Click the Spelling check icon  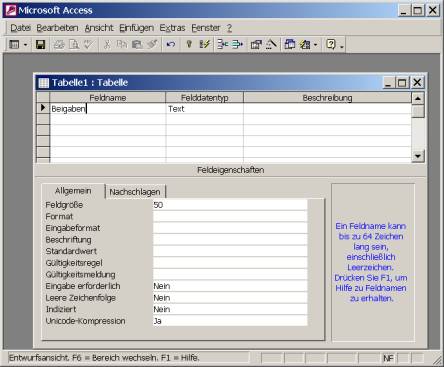point(88,44)
